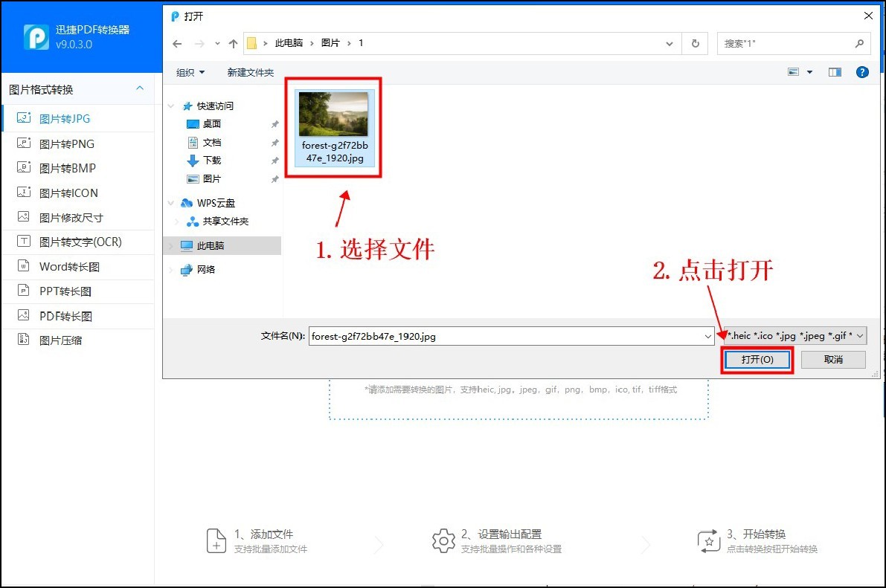Open the 图片压缩 tool
The height and width of the screenshot is (588, 886).
(x=62, y=340)
